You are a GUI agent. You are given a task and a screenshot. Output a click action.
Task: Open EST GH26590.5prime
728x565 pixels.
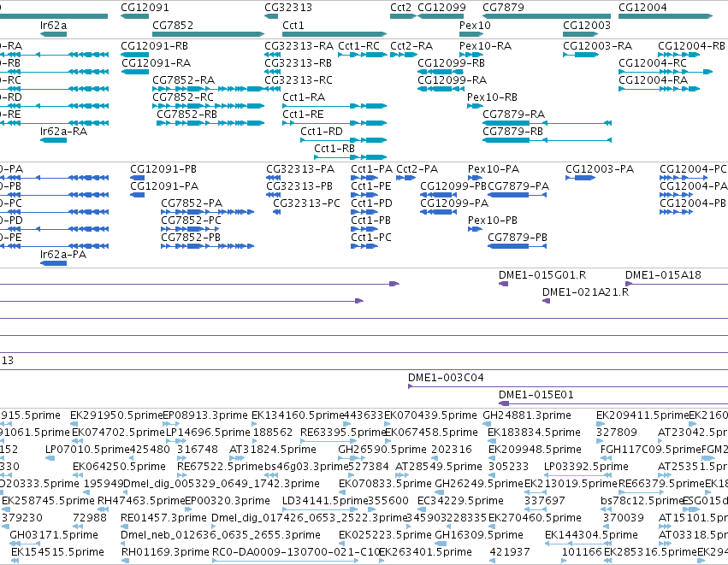point(382,450)
